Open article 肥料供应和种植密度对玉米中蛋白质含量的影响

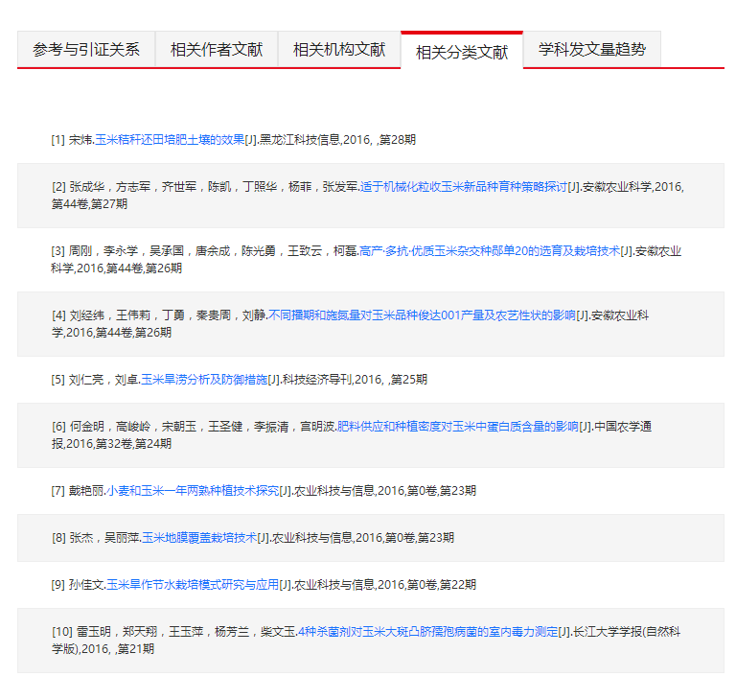click(x=457, y=427)
